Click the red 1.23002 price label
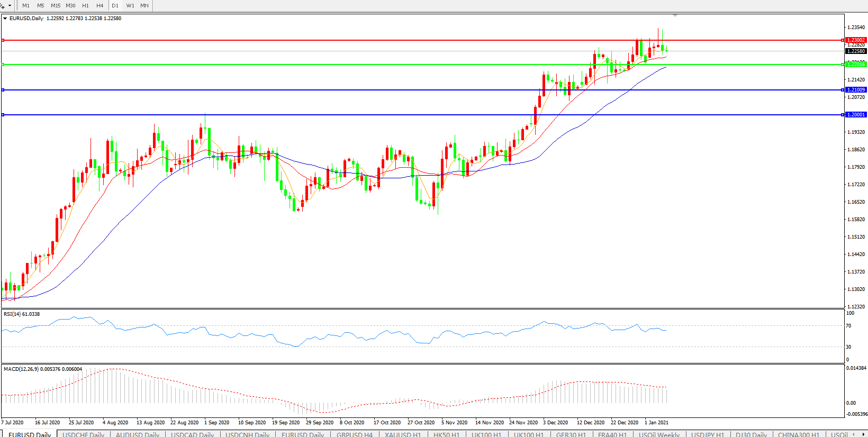868x437 pixels. [x=856, y=40]
